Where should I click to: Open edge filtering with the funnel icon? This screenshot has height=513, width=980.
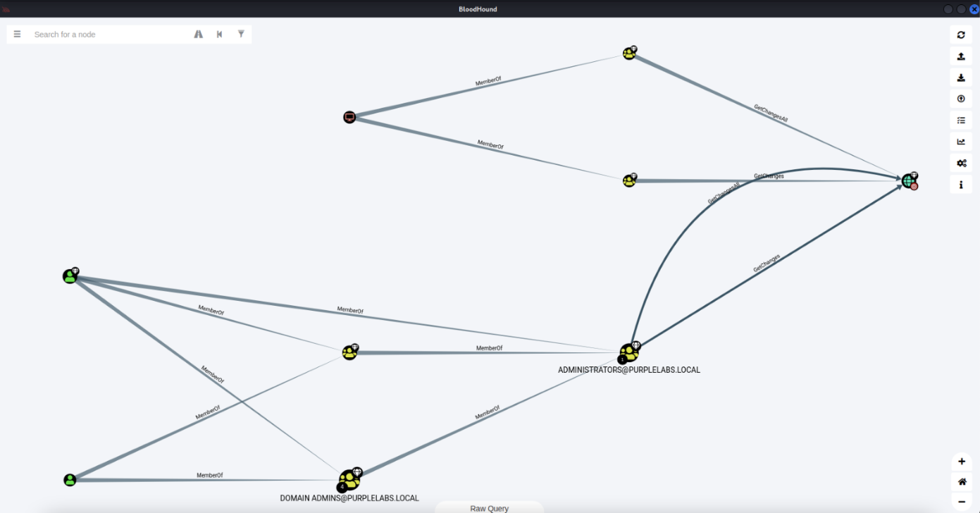241,34
